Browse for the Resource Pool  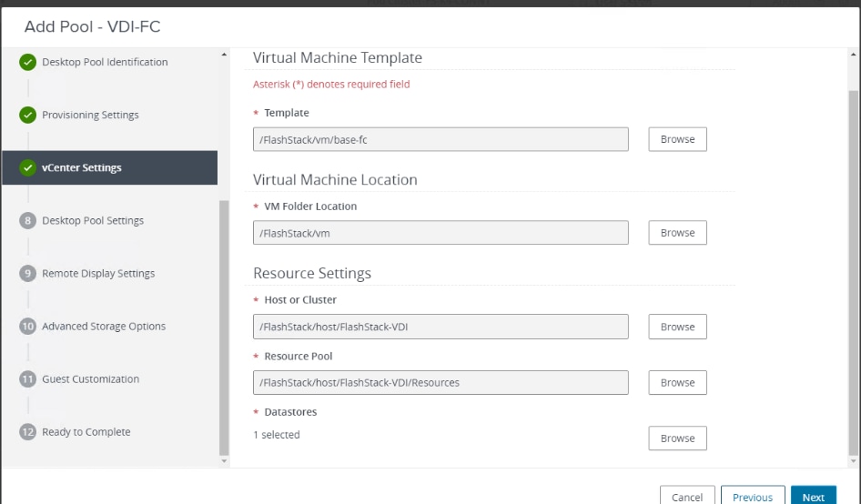click(677, 383)
